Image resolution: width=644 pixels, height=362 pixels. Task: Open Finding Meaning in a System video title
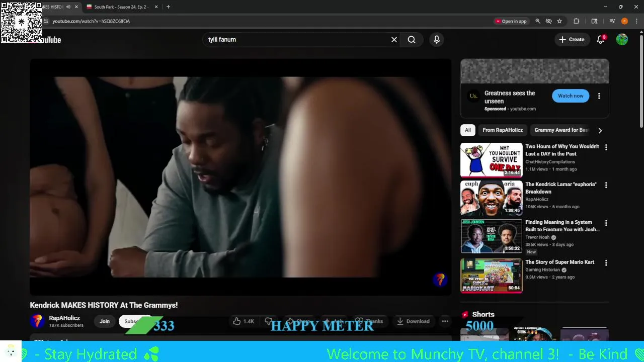(x=562, y=226)
